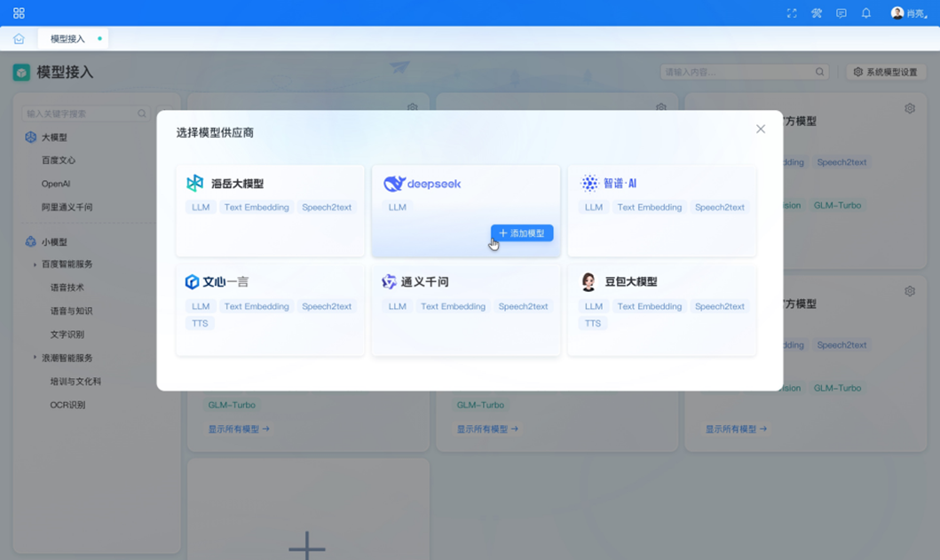Click Text Embedding tag on 通义千问 card
The height and width of the screenshot is (560, 940).
point(453,306)
